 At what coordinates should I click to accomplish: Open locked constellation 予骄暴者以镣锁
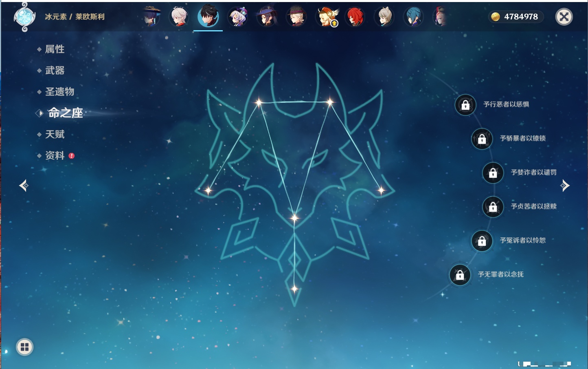point(482,139)
